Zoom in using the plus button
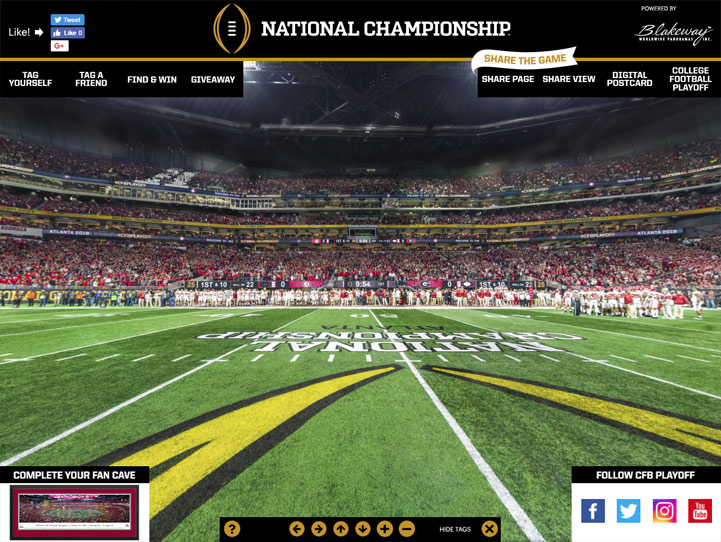Viewport: 721px width, 542px height. pos(385,529)
